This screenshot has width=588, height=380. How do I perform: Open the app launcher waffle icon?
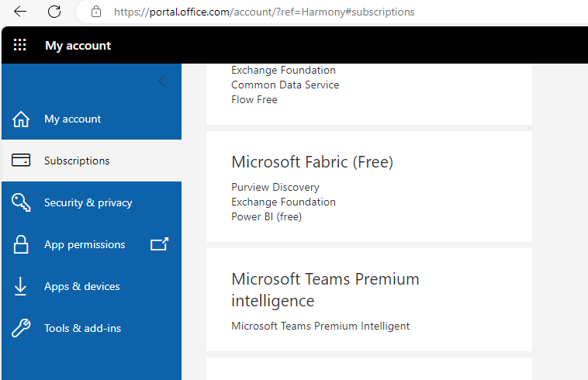[20, 45]
